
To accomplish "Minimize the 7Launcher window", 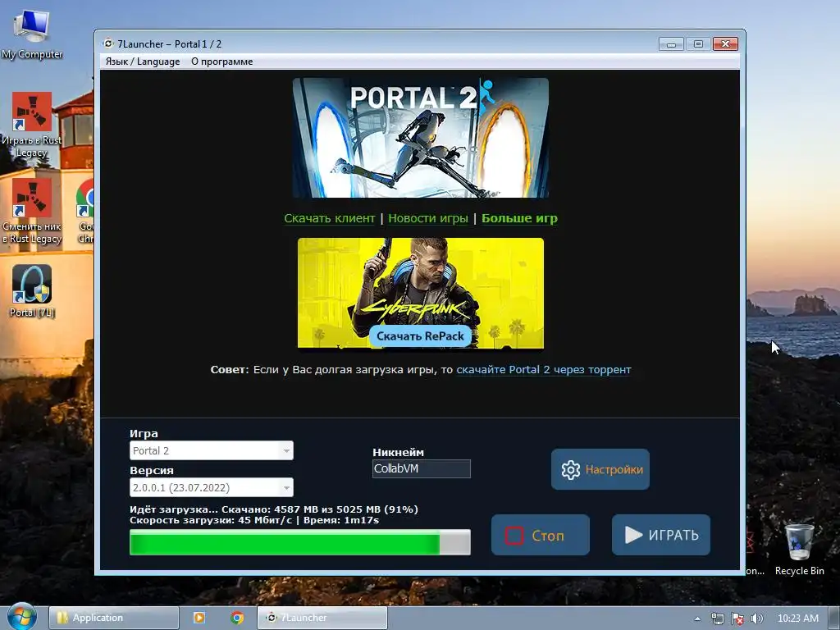I will pyautogui.click(x=671, y=44).
